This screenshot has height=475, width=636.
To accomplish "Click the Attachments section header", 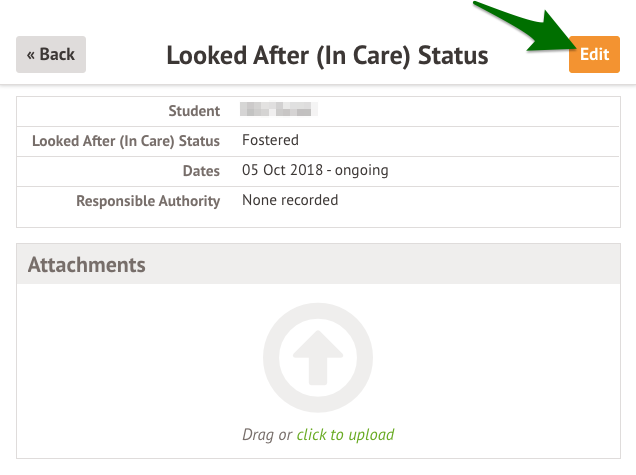I will tap(87, 265).
